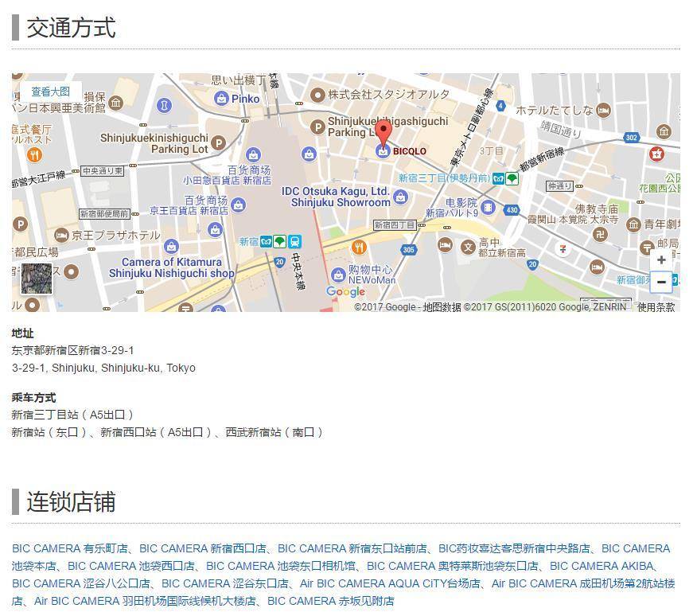Click the 连锁店铺 section heading
This screenshot has height=616, width=693.
pyautogui.click(x=71, y=501)
